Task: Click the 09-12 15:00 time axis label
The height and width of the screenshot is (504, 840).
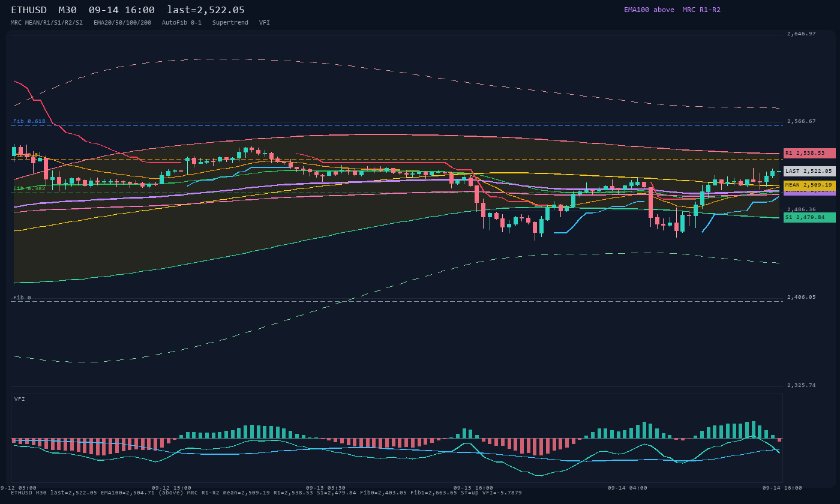Action: tap(172, 488)
